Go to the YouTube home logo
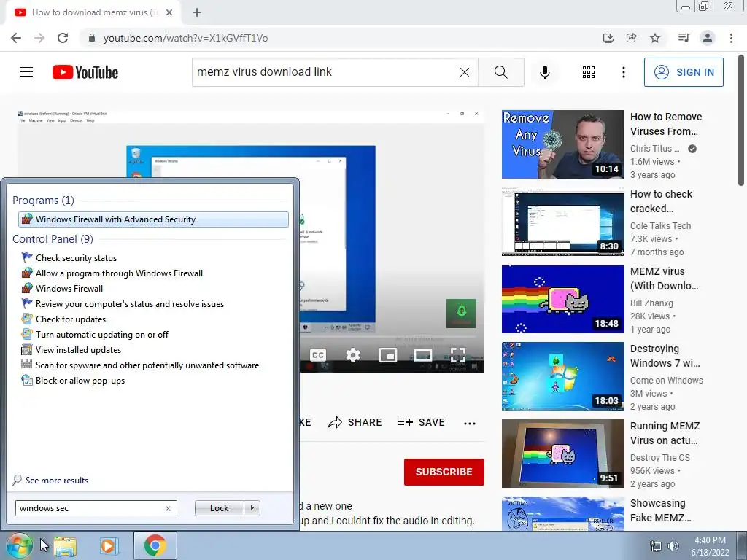This screenshot has width=747, height=560. [85, 72]
